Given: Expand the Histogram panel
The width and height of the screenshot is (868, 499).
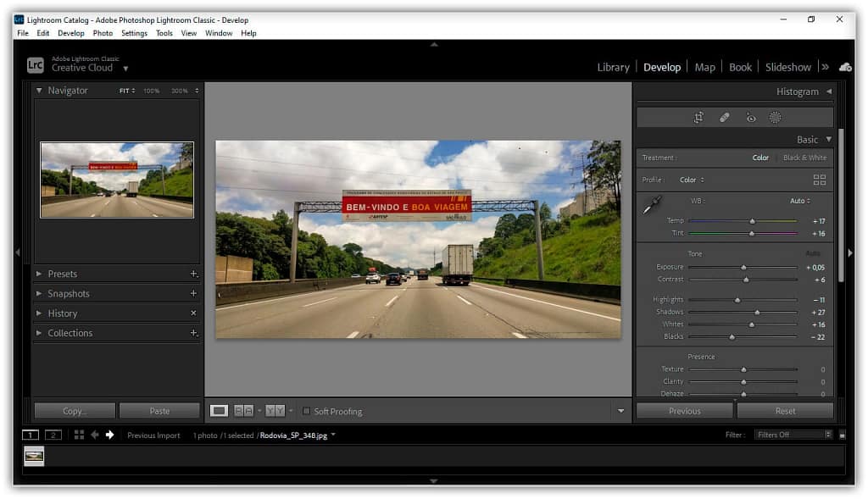Looking at the screenshot, I should coord(829,91).
